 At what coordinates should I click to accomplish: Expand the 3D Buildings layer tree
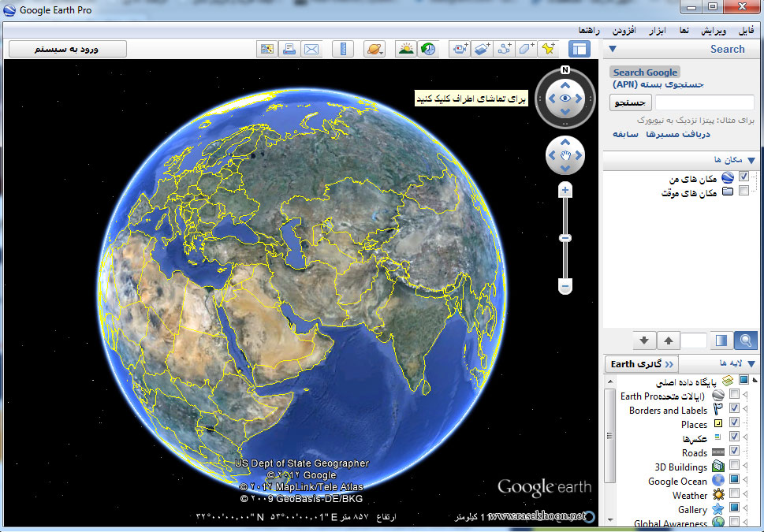pyautogui.click(x=746, y=465)
